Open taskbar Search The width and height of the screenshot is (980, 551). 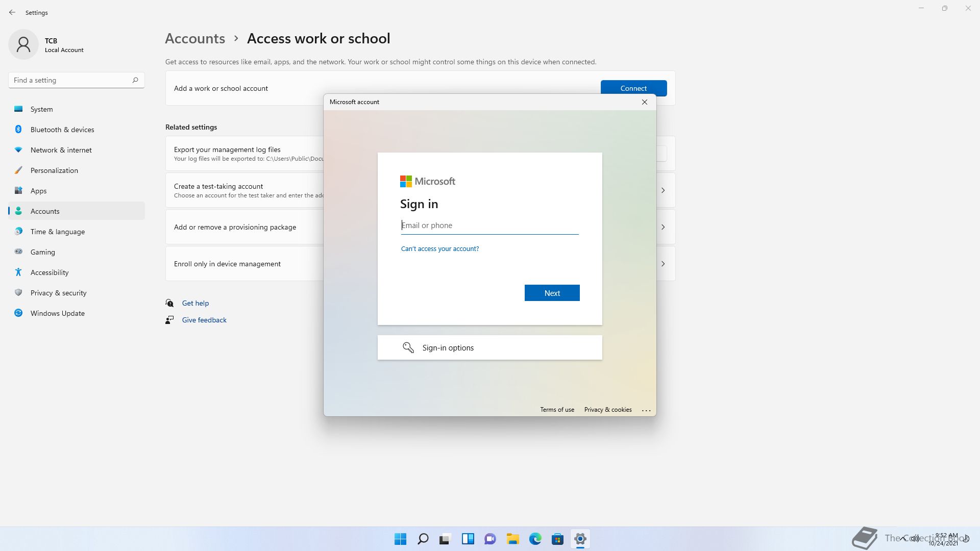pyautogui.click(x=423, y=539)
